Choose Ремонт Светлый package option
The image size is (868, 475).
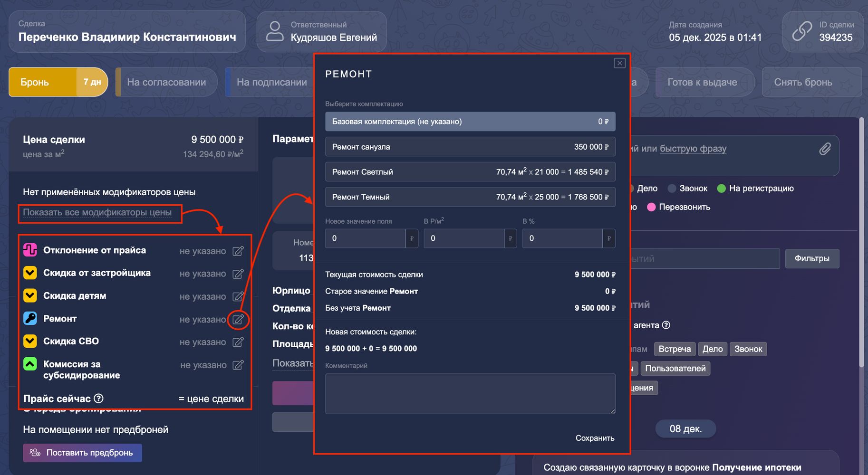(x=470, y=172)
